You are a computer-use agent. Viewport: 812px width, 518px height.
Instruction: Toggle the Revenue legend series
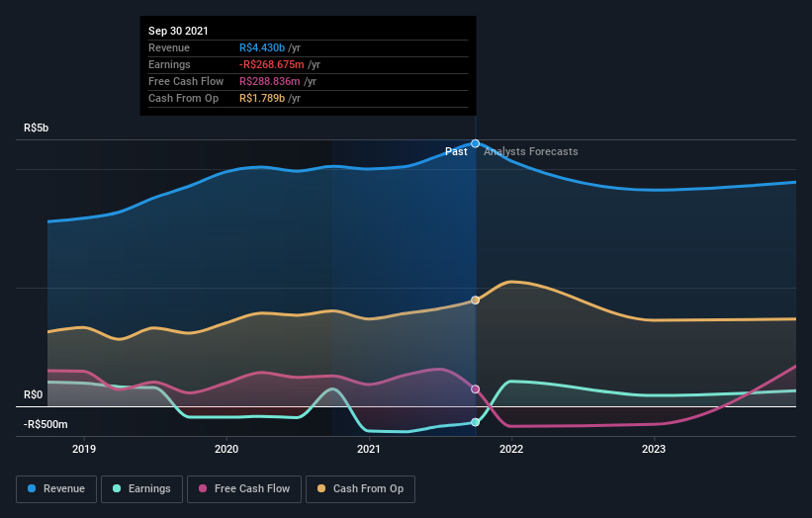coord(56,489)
